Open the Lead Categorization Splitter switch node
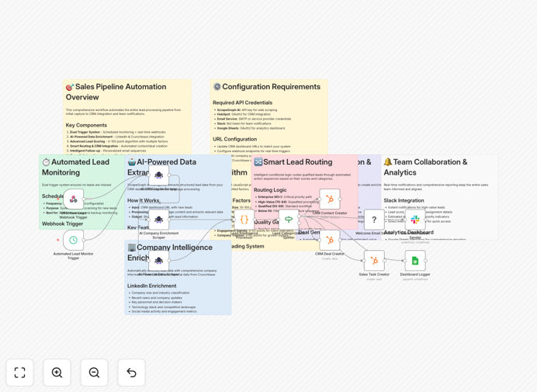 [289, 220]
